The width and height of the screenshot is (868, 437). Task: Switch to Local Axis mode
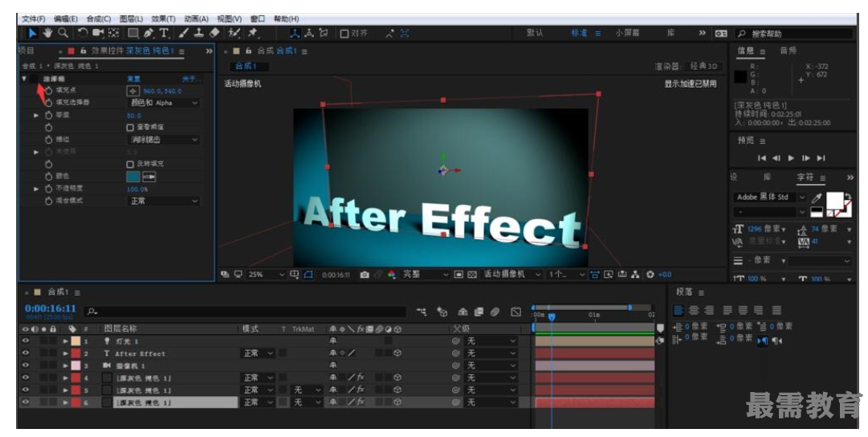pos(295,33)
